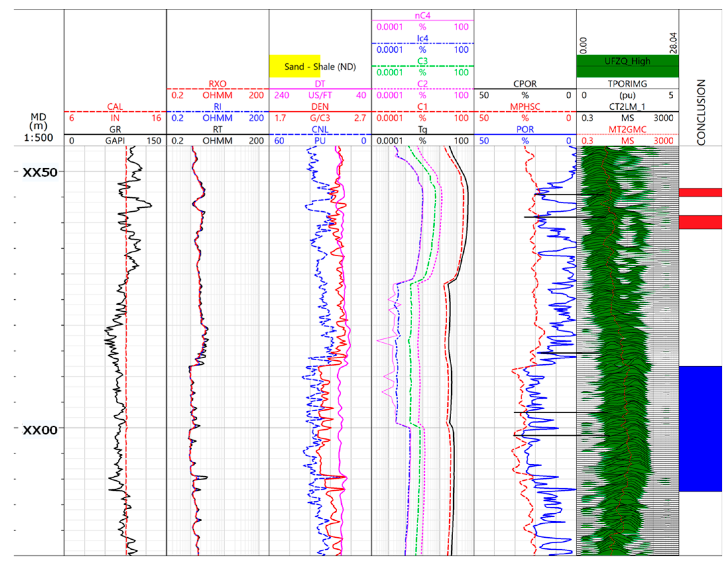
Task: Select the CAL curve header label
Action: [115, 107]
